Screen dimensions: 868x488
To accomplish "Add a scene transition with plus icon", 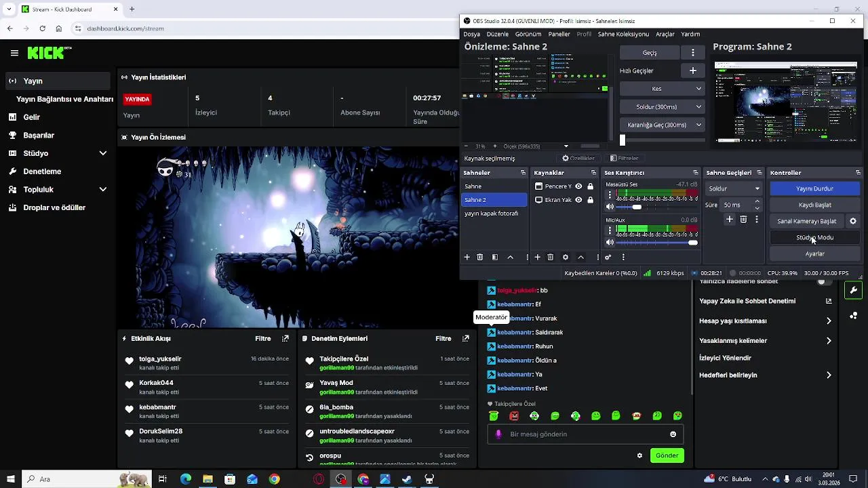I will coord(730,220).
